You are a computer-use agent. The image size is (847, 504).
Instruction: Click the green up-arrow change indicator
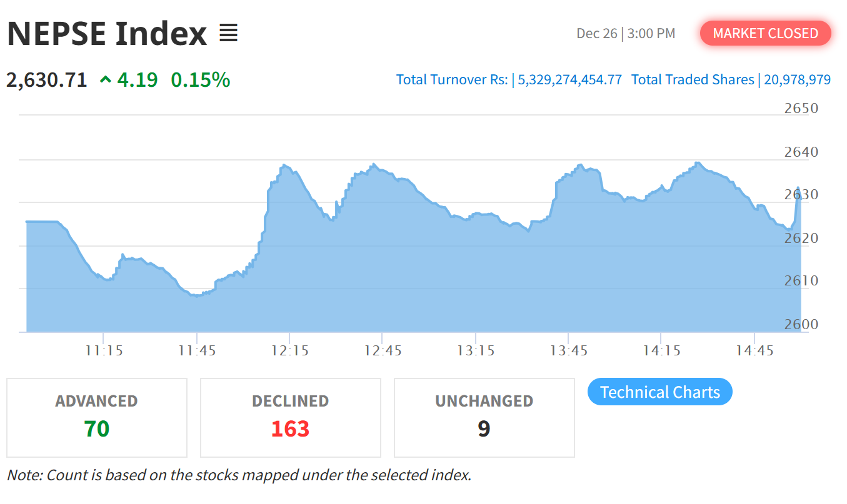106,80
